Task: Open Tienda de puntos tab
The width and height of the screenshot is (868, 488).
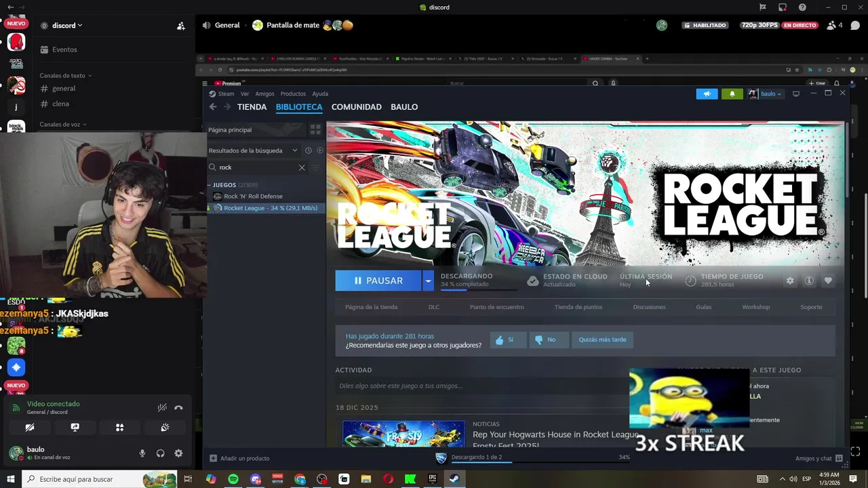Action: [x=578, y=307]
